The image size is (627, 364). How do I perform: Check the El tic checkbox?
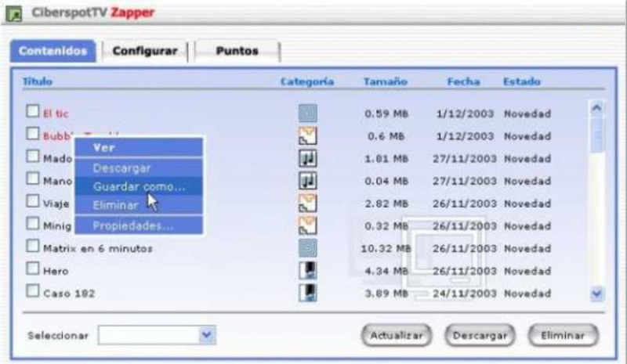coord(33,111)
